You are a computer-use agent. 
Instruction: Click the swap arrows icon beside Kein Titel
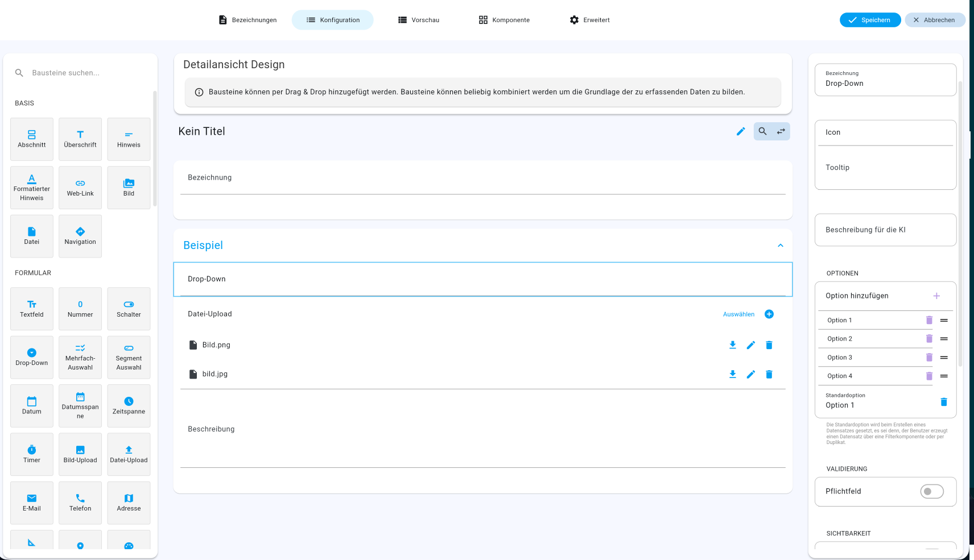(781, 131)
